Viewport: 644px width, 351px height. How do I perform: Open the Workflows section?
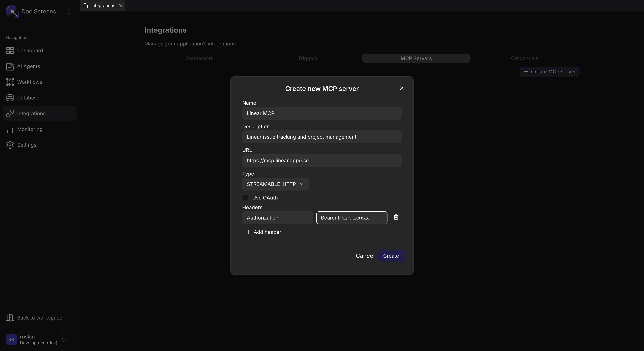[x=30, y=82]
